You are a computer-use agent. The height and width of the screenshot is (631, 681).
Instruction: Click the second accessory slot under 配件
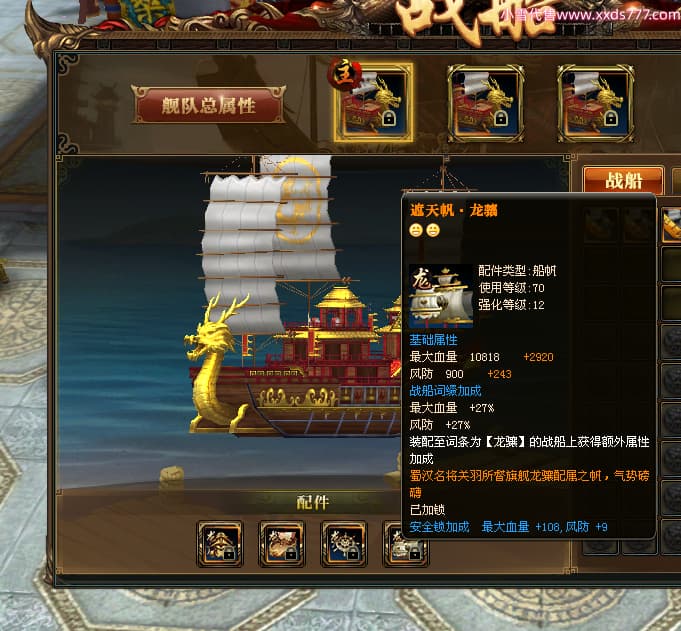(282, 544)
